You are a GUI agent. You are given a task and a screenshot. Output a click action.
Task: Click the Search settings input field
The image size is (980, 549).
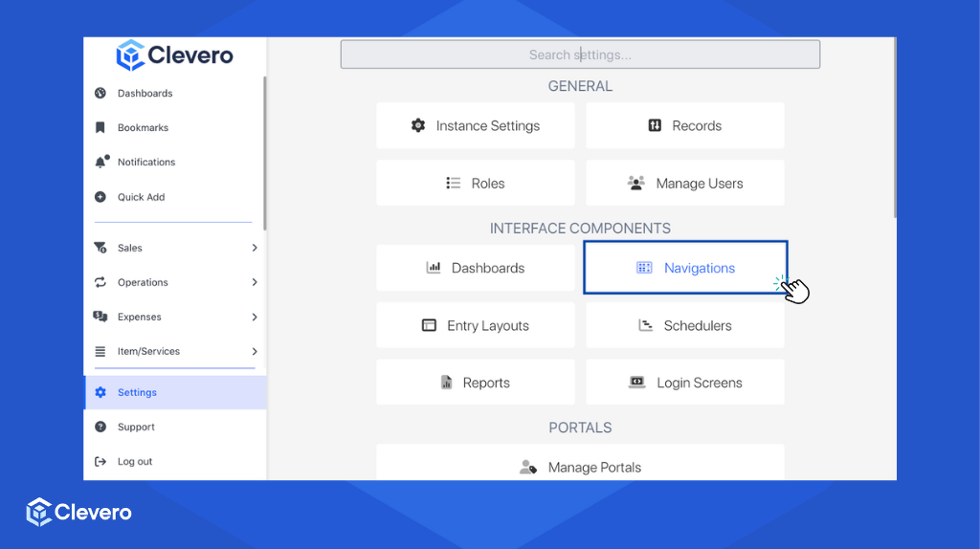tap(580, 55)
